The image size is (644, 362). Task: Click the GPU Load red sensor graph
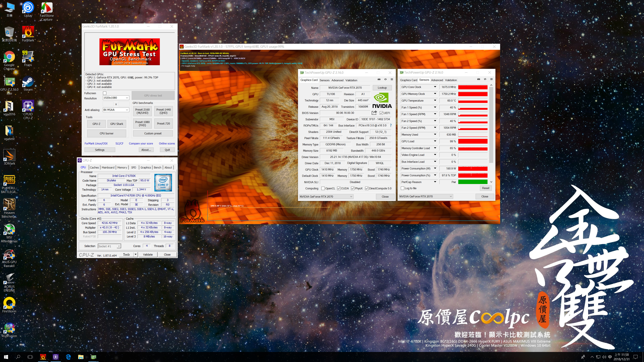(473, 141)
